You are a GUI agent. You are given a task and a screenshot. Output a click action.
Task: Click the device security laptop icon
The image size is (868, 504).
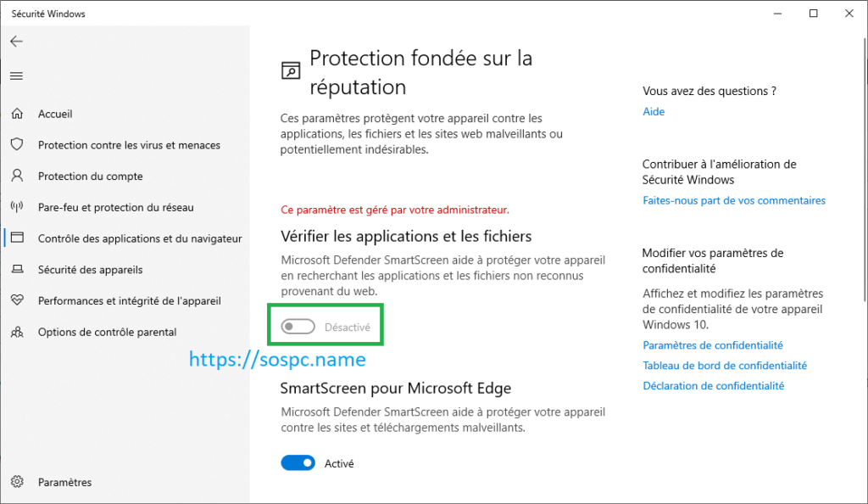pyautogui.click(x=16, y=270)
